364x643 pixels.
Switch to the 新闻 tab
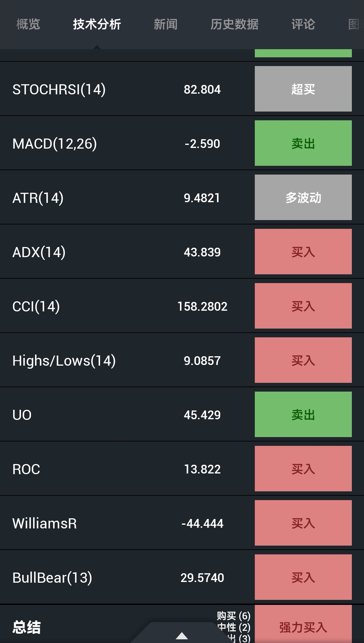pos(165,24)
